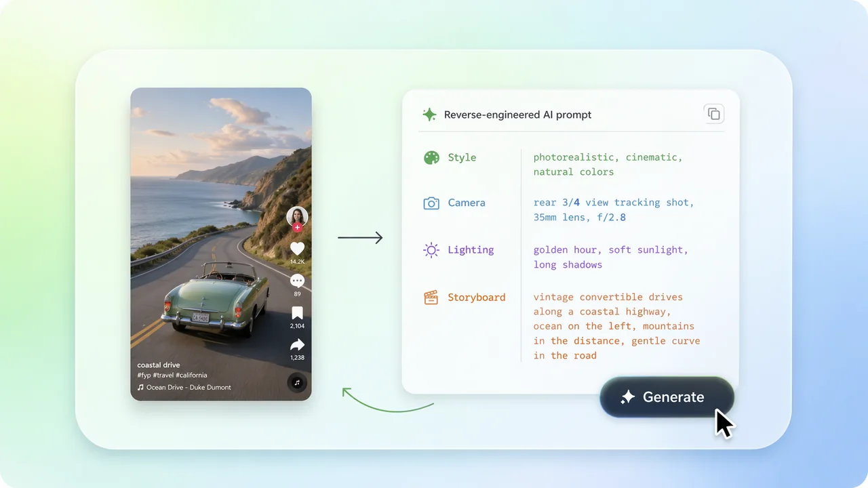Screen dimensions: 868x488
Task: Click the copy prompt icon
Action: point(713,114)
